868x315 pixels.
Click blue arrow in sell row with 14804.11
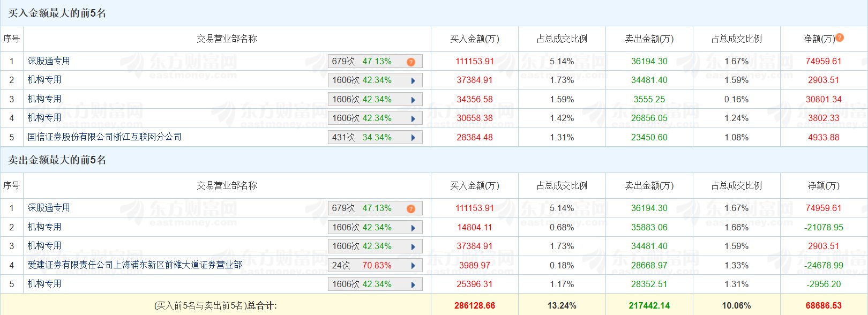[413, 228]
